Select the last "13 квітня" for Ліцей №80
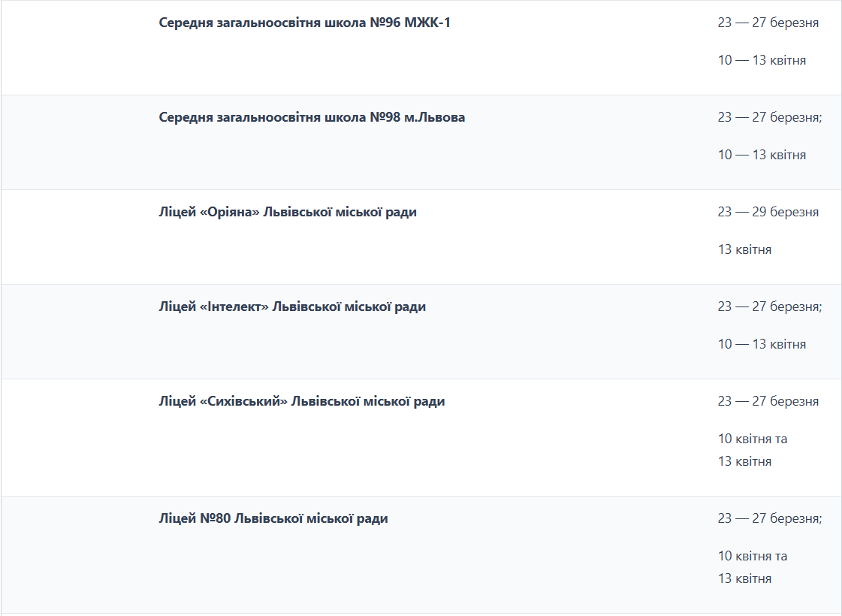Viewport: 842px width, 616px height. click(x=744, y=578)
